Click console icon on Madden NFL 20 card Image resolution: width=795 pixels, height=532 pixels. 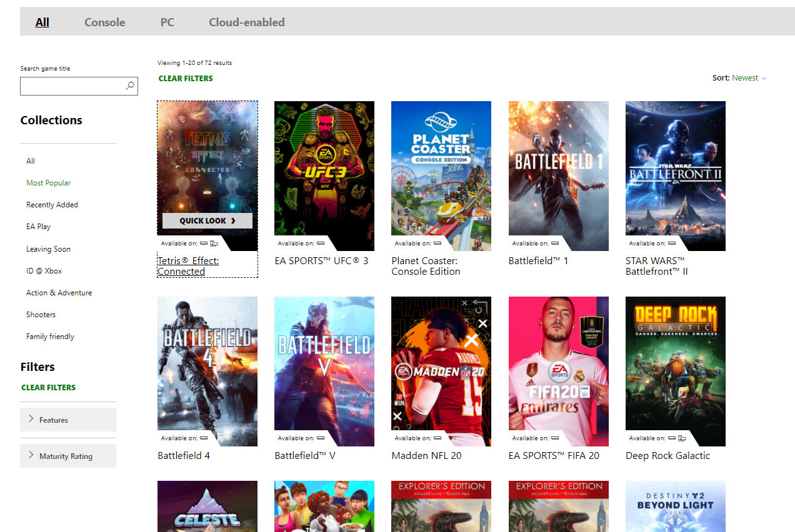point(437,438)
